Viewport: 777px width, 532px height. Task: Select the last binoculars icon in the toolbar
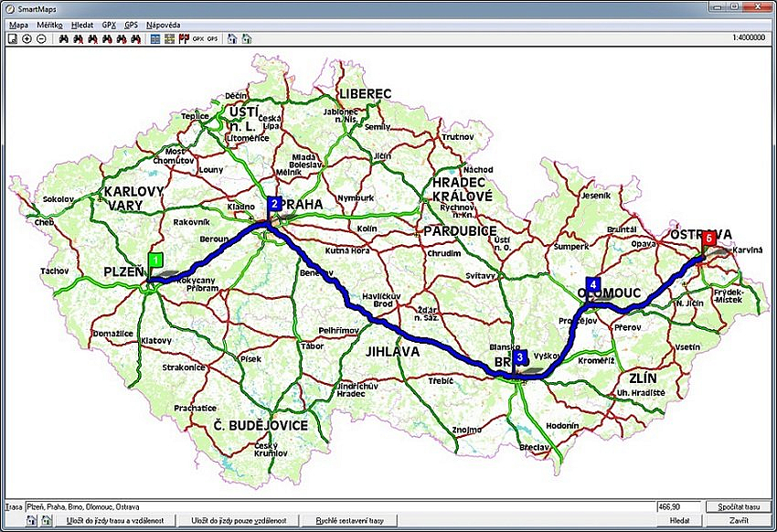[135, 39]
